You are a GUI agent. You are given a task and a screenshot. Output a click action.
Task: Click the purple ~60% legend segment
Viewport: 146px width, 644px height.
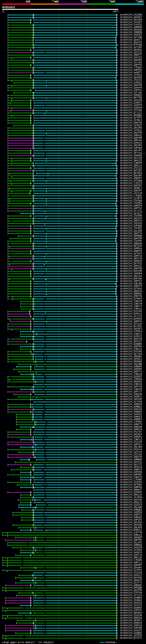coord(73,4)
